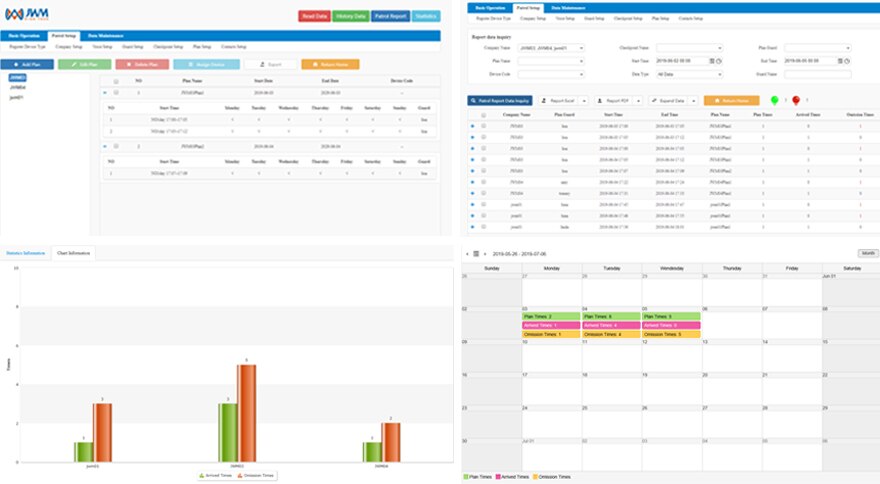Viewport: 880px width, 484px height.
Task: Go to previous calendar period arrow
Action: tap(467, 254)
